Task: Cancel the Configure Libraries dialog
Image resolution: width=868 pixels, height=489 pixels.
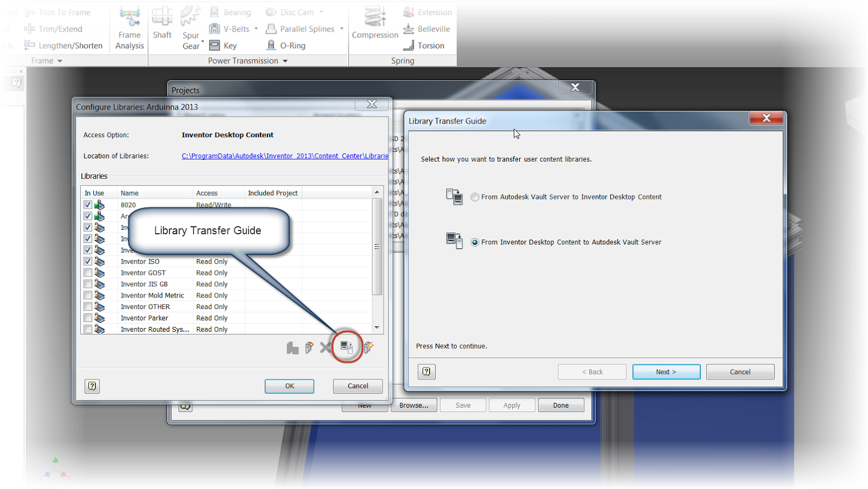Action: (358, 386)
